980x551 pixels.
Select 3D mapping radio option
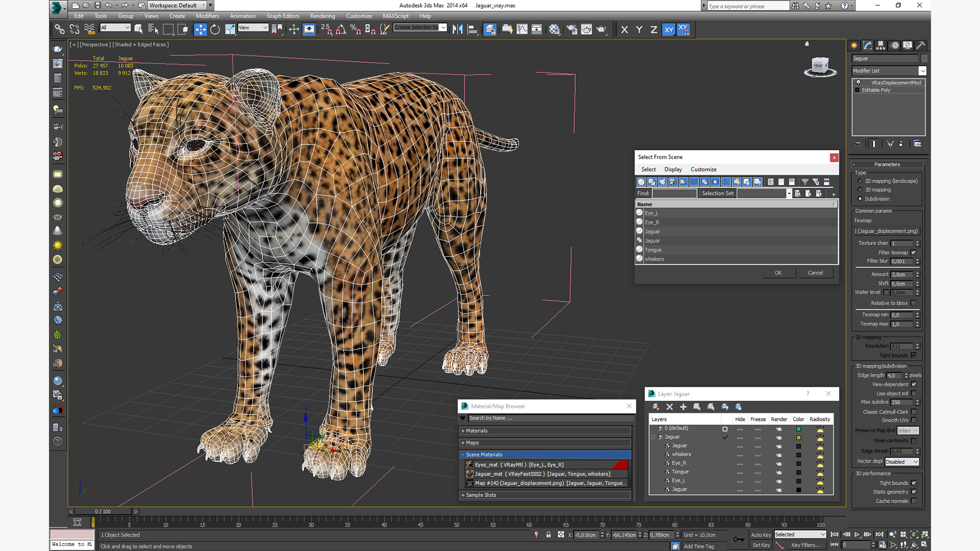pyautogui.click(x=860, y=190)
